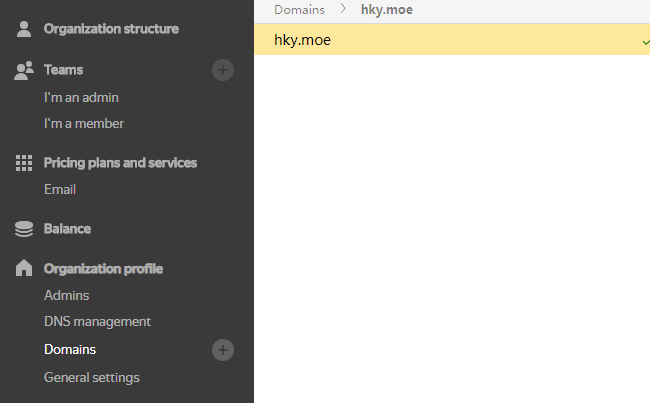650x403 pixels.
Task: Open Organization profile section
Action: pyautogui.click(x=103, y=269)
